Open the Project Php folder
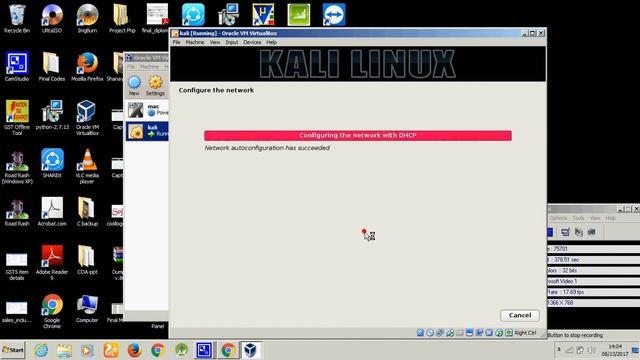640x360 pixels. tap(122, 18)
